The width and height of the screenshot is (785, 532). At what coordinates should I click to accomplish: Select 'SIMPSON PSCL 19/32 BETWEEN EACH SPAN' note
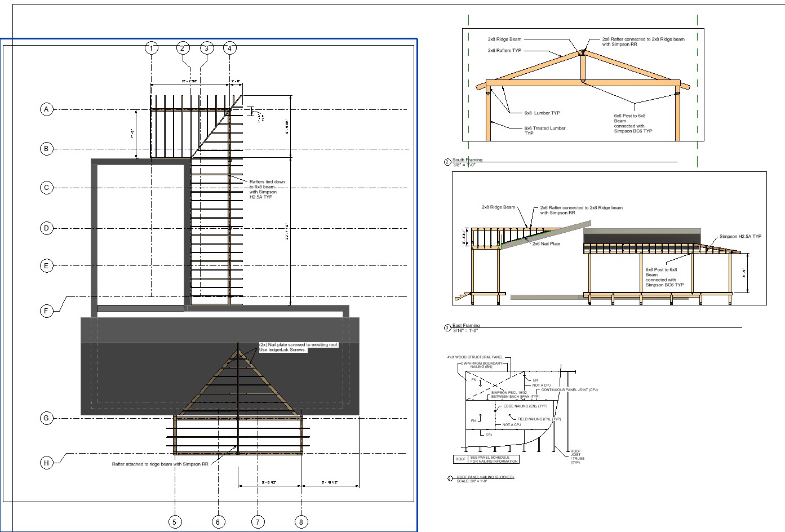515,394
